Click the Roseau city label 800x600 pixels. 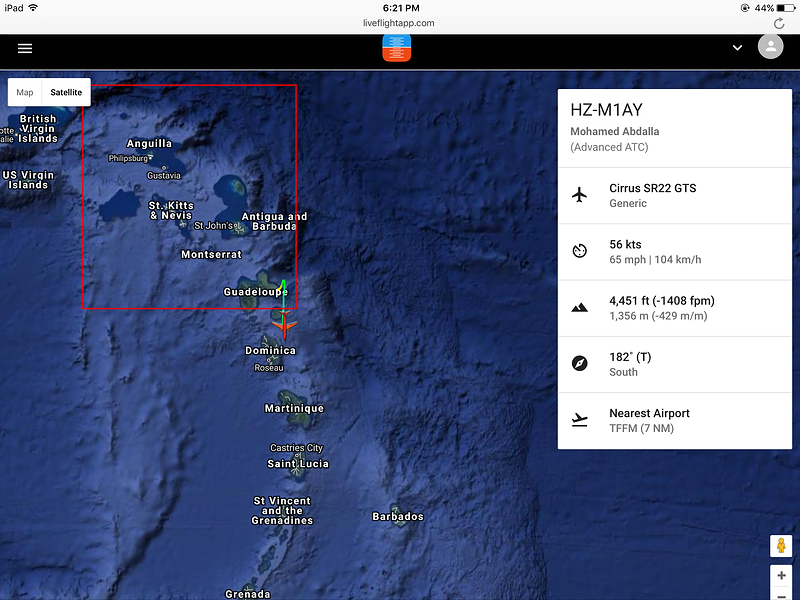(x=268, y=367)
